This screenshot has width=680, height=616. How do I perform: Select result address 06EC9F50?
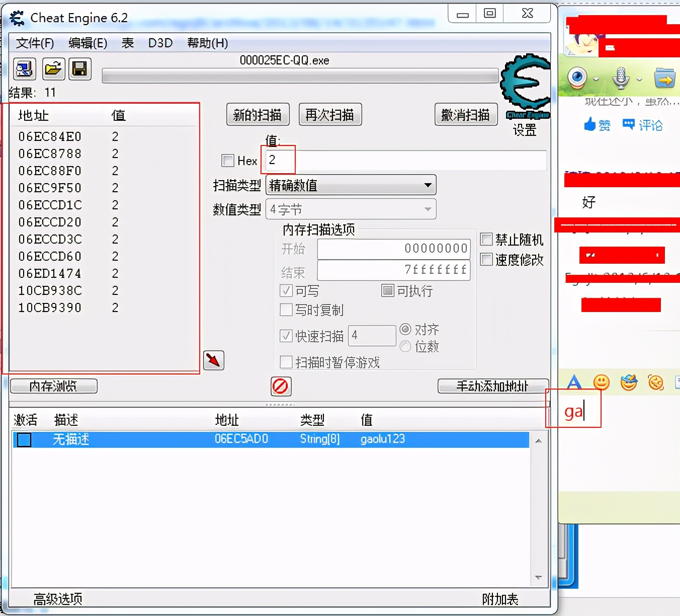click(x=50, y=188)
